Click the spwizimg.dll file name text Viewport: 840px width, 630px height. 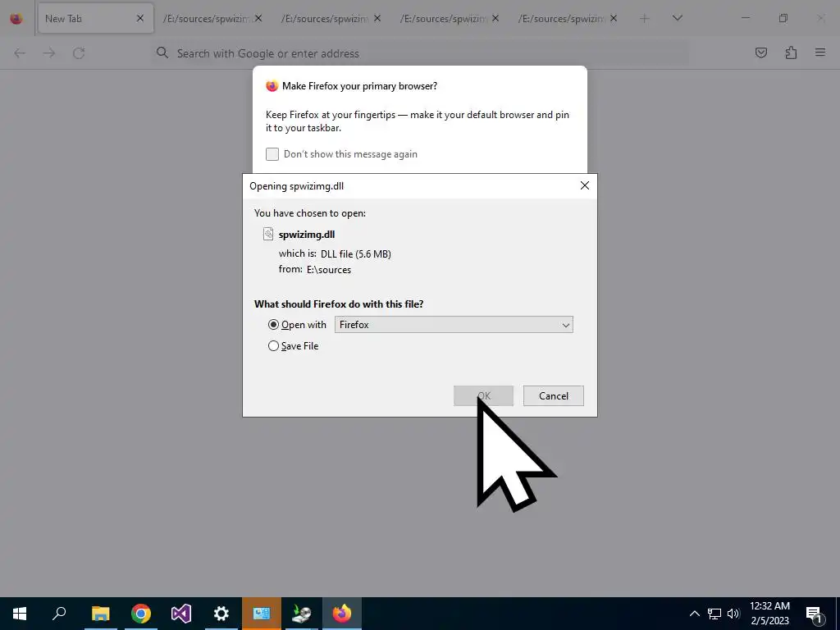[x=307, y=235]
